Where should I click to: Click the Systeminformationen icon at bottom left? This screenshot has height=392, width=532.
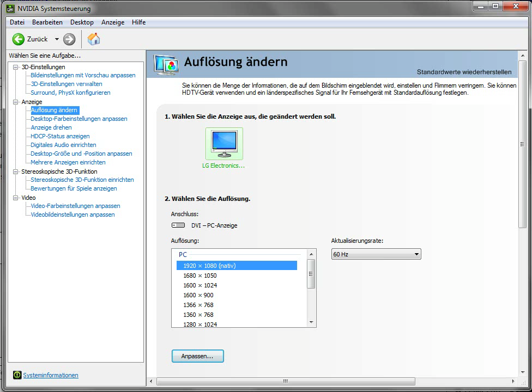pos(17,375)
